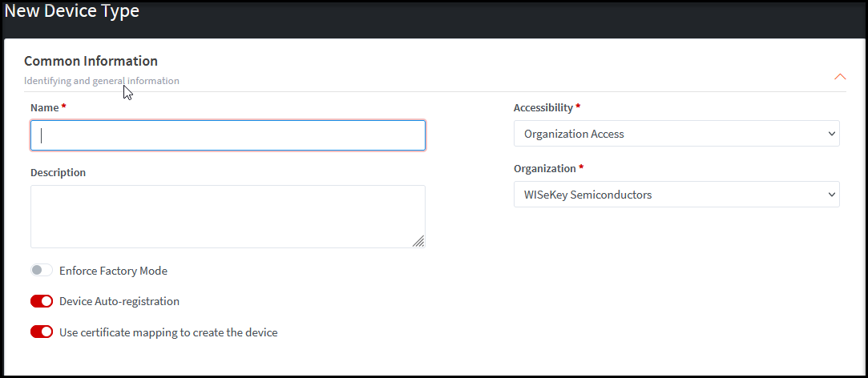The image size is (868, 378).
Task: Click the Organization field label
Action: [545, 168]
